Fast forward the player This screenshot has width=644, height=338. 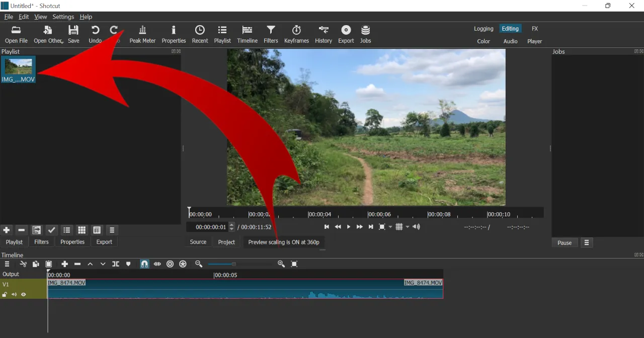click(360, 227)
